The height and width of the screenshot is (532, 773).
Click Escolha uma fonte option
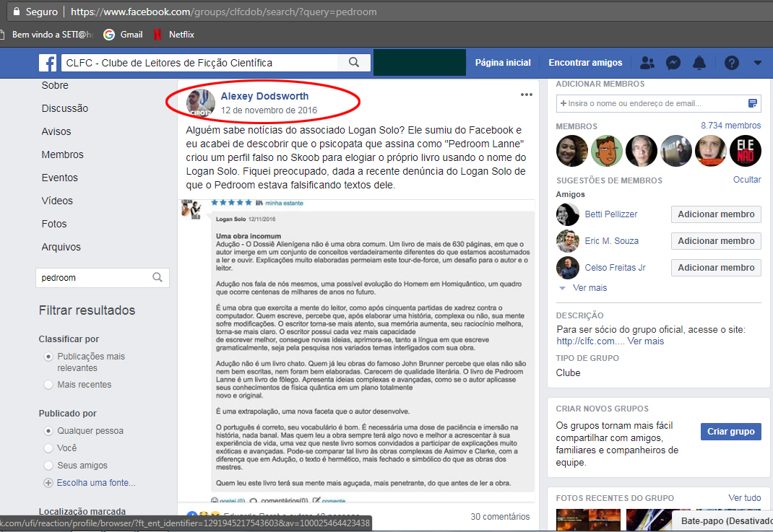[95, 483]
